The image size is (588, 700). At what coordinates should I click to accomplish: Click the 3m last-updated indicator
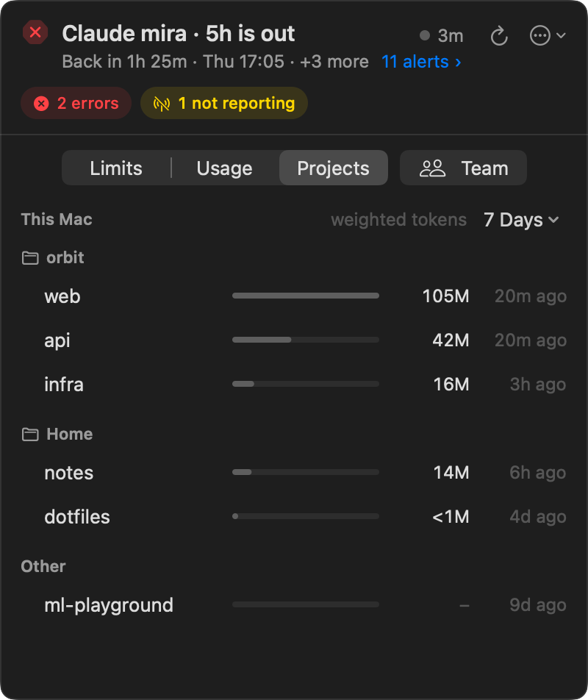pos(441,36)
